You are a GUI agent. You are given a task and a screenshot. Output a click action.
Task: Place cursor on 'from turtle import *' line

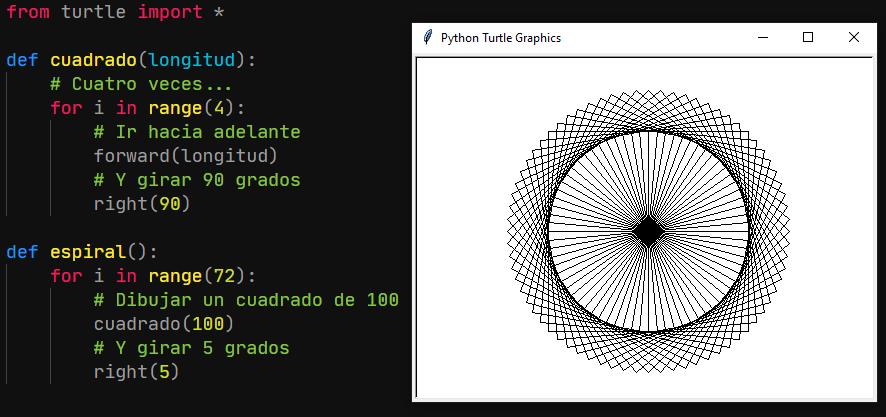coord(115,11)
